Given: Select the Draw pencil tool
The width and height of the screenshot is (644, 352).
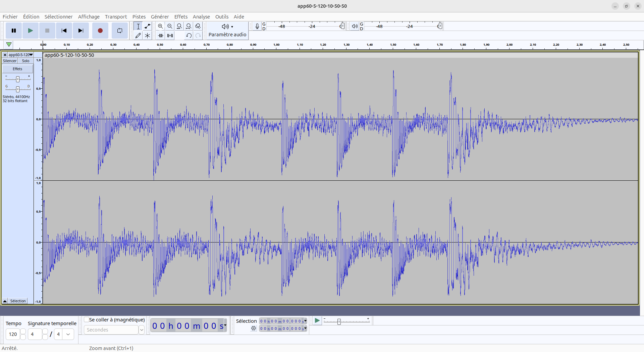Looking at the screenshot, I should (138, 35).
